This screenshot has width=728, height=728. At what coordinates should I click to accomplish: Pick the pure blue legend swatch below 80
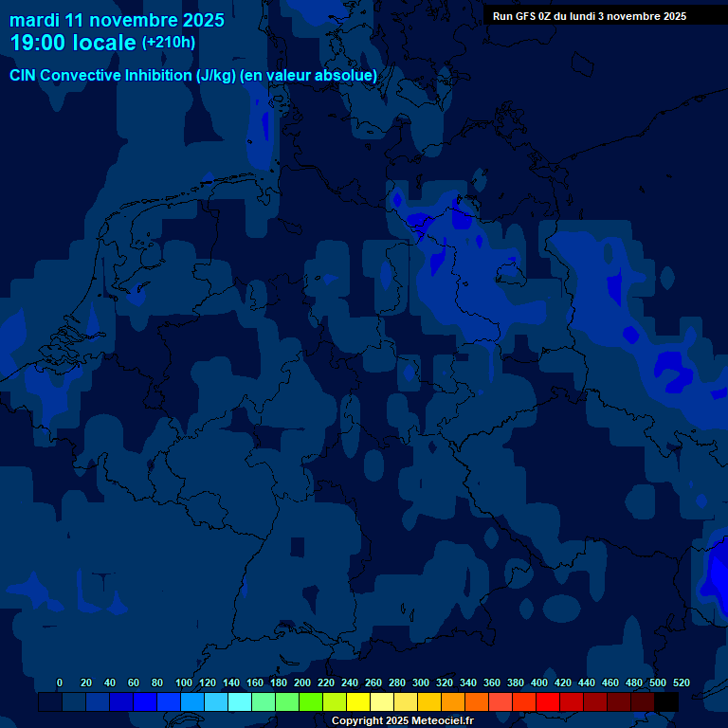pyautogui.click(x=145, y=702)
